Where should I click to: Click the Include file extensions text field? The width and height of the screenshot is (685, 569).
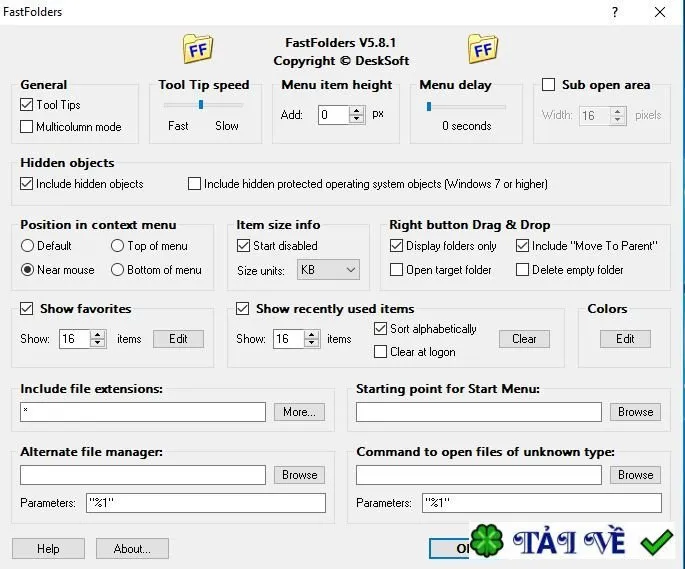click(143, 412)
